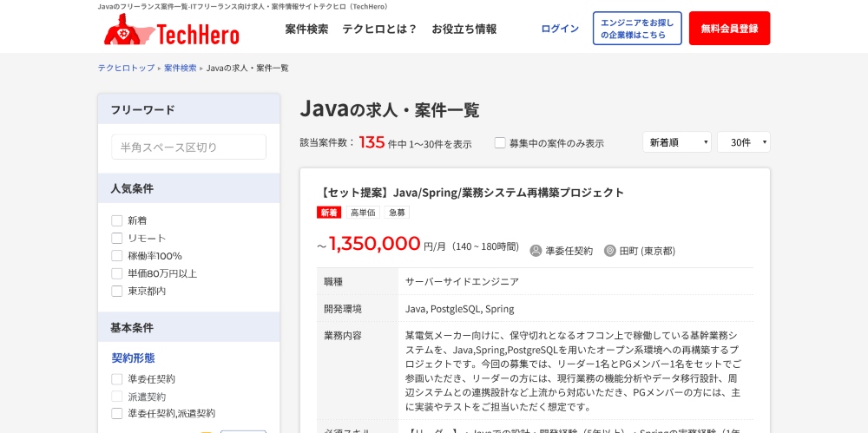Click the 案件検索 breadcrumb link
This screenshot has height=433, width=868.
180,68
